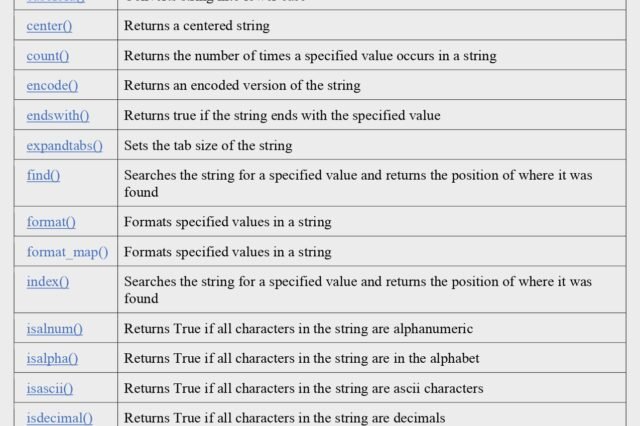The width and height of the screenshot is (640, 426).
Task: Open the count() method link
Action: (48, 55)
